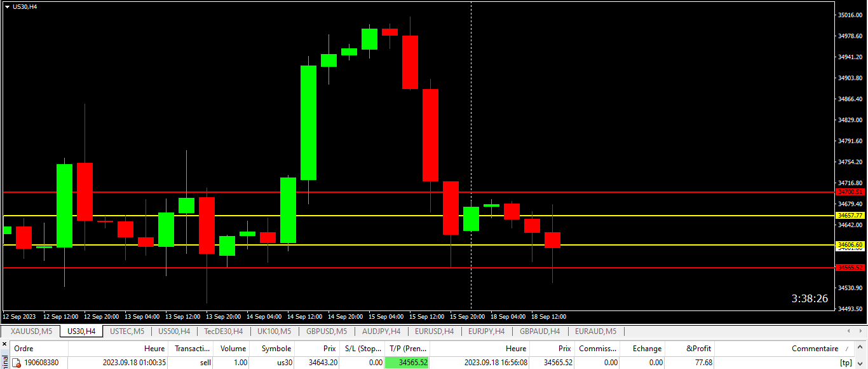This screenshot has width=868, height=369.
Task: Sort history by the Ordre column header
Action: [x=39, y=349]
